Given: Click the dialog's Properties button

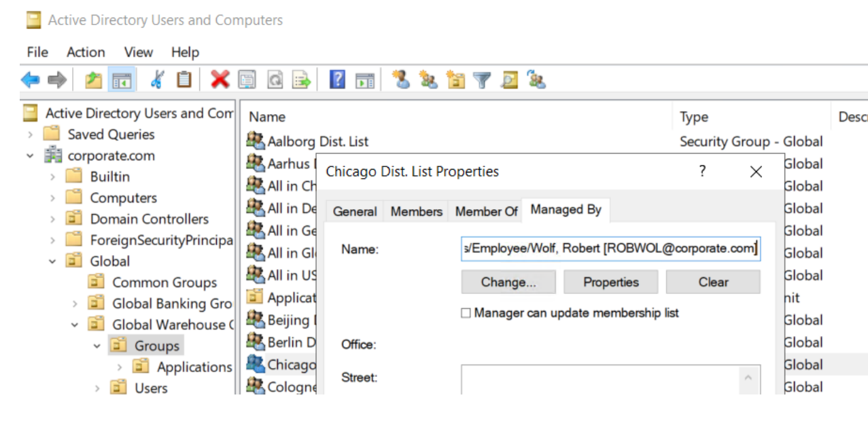Looking at the screenshot, I should (x=611, y=282).
